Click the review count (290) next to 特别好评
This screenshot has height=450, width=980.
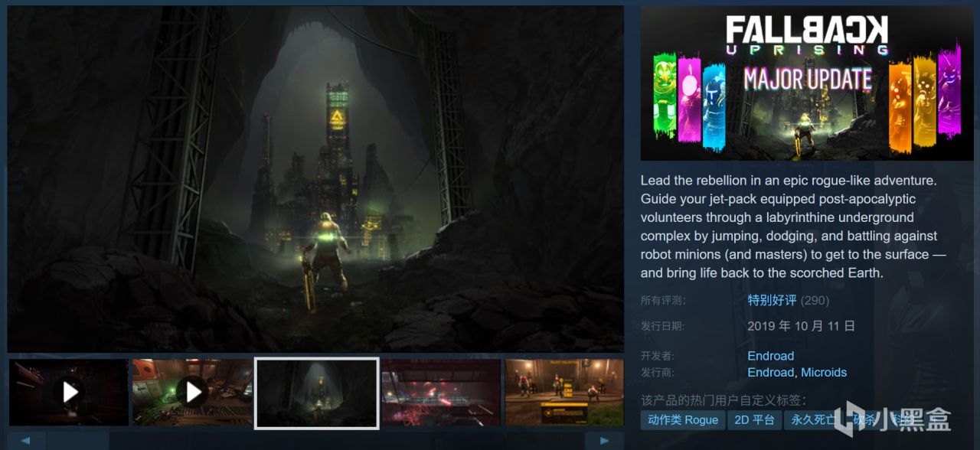tap(814, 300)
